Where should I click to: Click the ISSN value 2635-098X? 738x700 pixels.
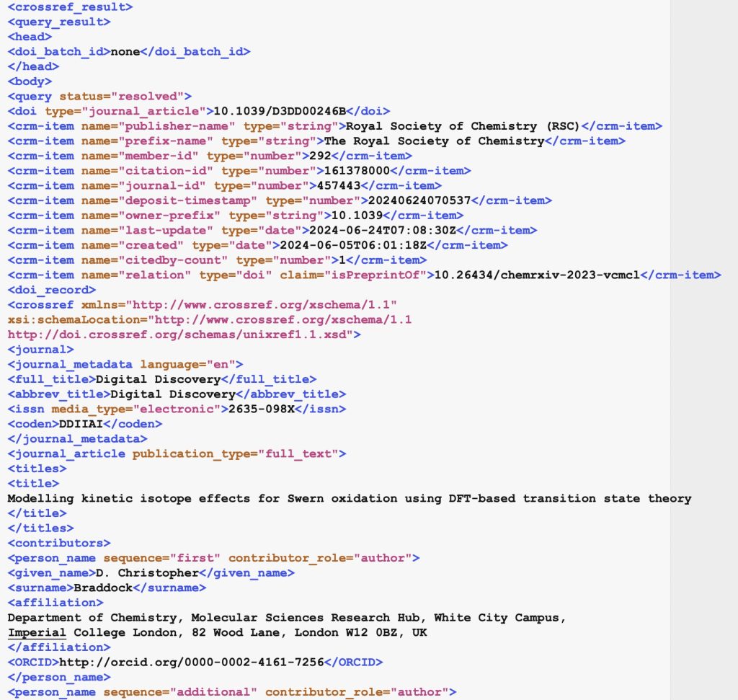coord(262,409)
